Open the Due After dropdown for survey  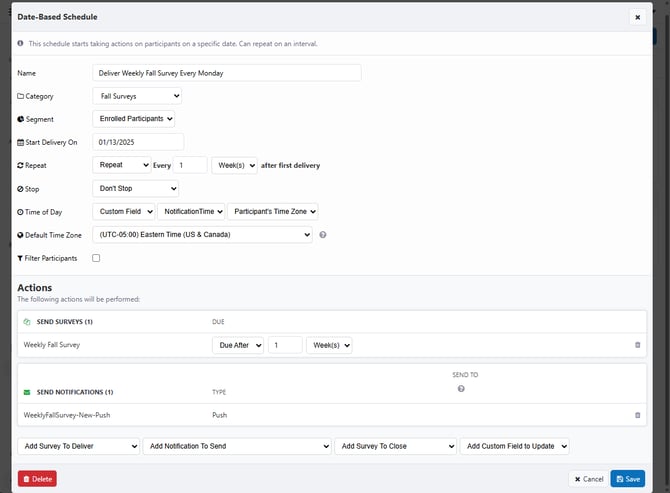tap(237, 345)
